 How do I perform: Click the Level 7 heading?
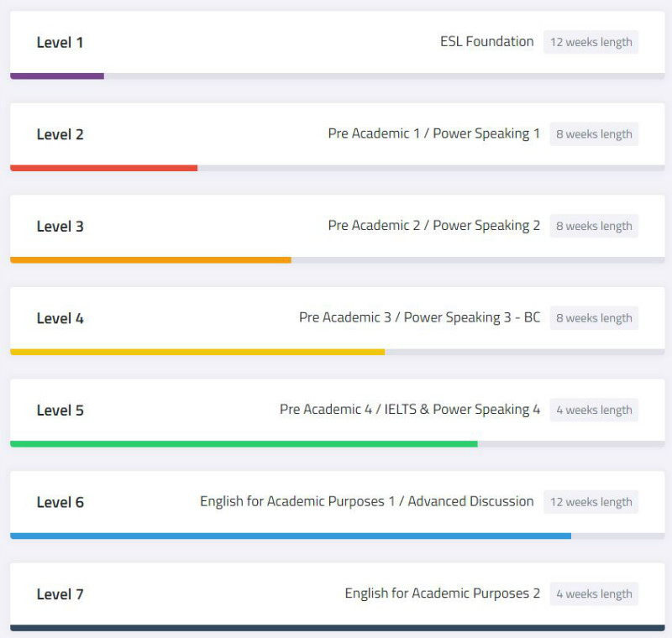(60, 594)
